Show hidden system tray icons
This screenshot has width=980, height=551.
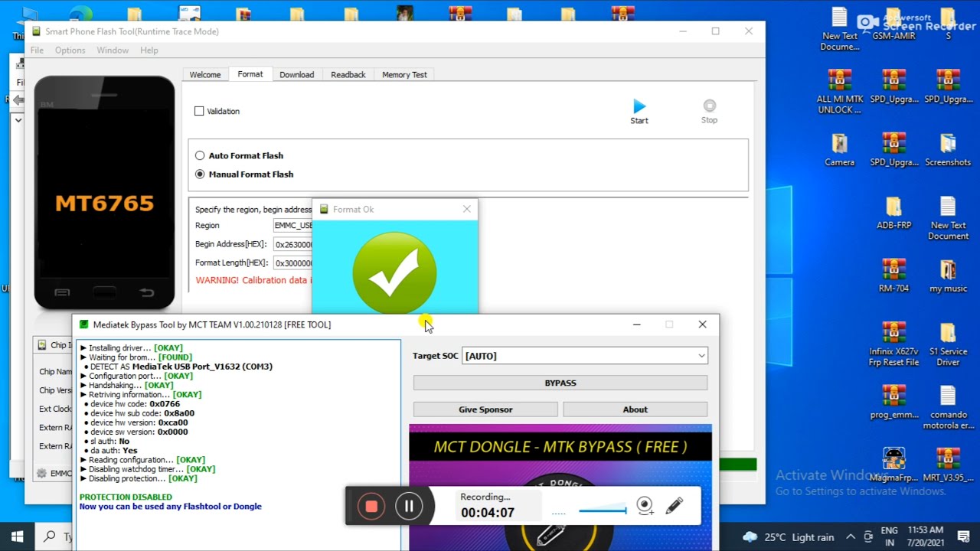click(851, 536)
